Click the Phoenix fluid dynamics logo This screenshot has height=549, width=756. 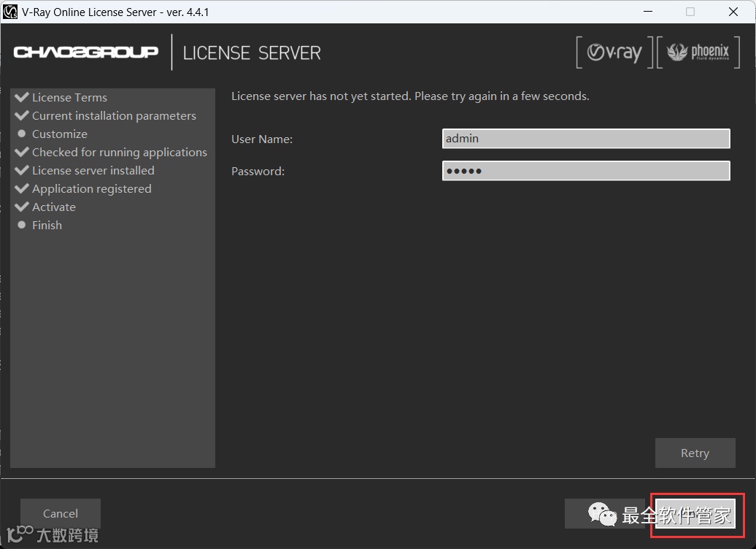698,52
